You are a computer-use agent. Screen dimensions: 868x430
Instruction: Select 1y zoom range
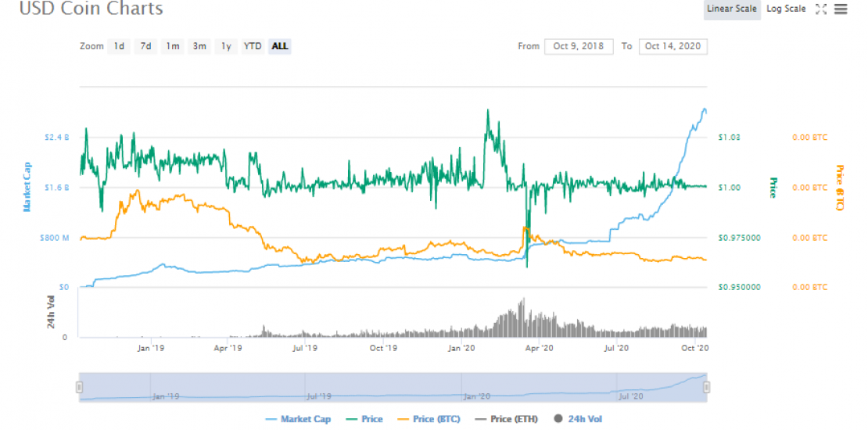click(226, 46)
